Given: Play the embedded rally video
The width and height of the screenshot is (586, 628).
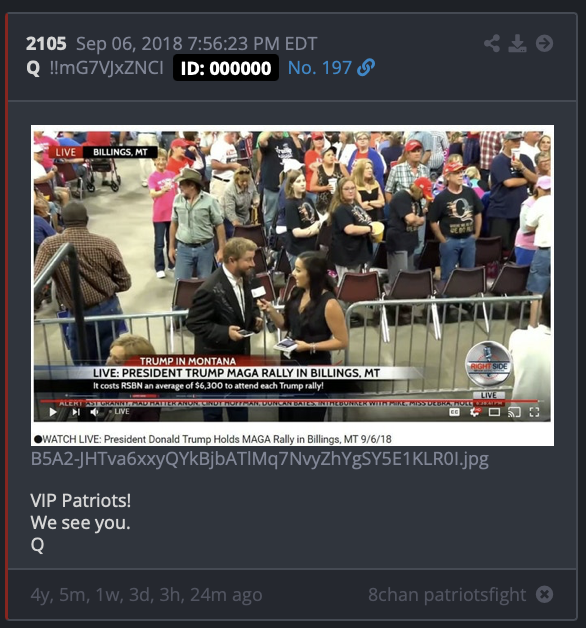Looking at the screenshot, I should tap(53, 412).
